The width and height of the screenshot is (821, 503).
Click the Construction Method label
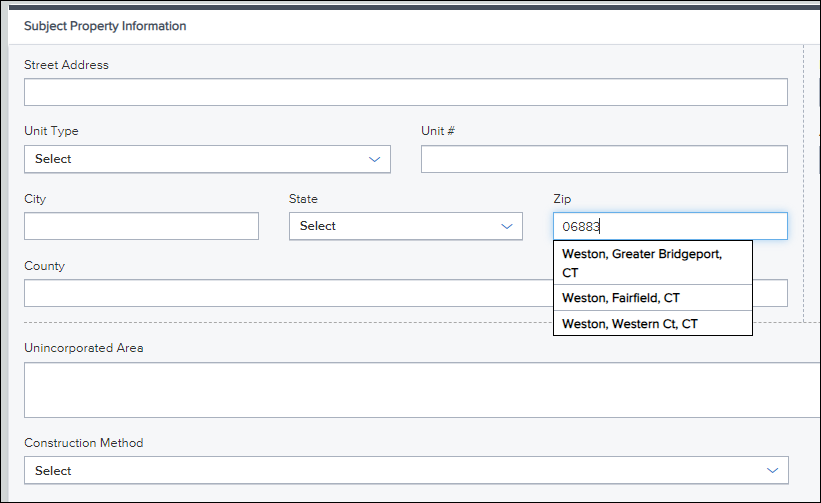click(84, 443)
